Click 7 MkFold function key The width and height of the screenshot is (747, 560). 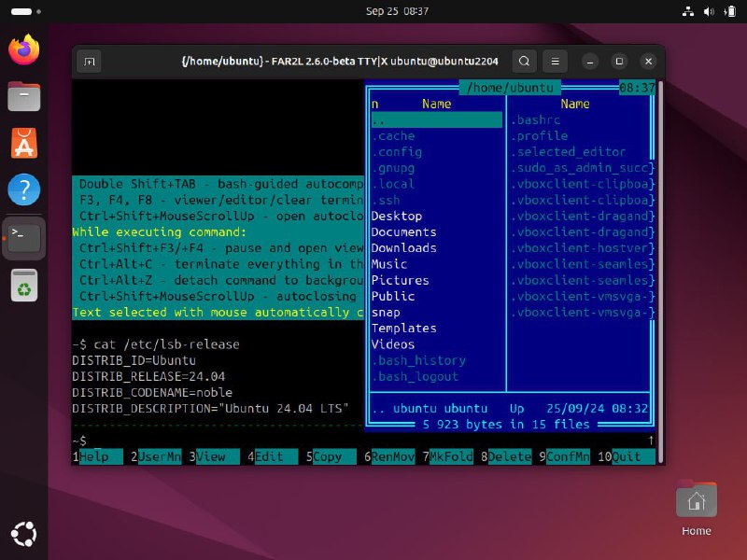[448, 456]
